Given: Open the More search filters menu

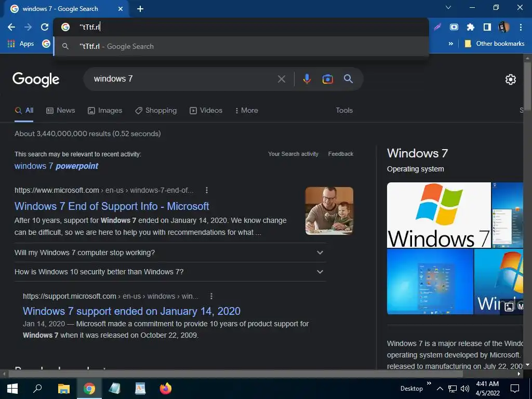Looking at the screenshot, I should [x=246, y=110].
